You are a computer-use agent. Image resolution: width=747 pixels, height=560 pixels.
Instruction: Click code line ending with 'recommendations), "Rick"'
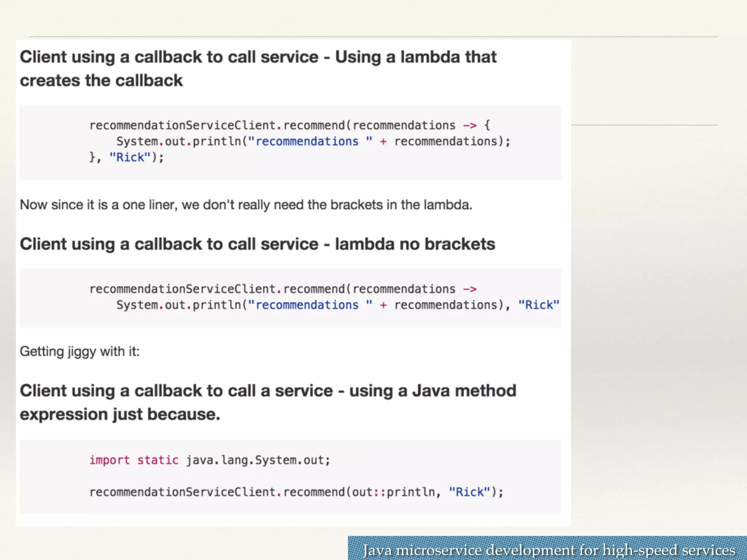tap(338, 305)
